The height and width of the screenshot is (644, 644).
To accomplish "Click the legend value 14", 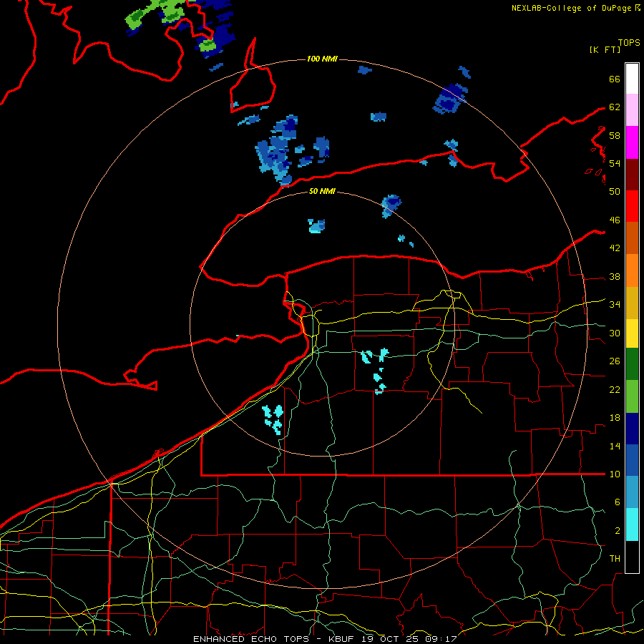I will tap(615, 446).
